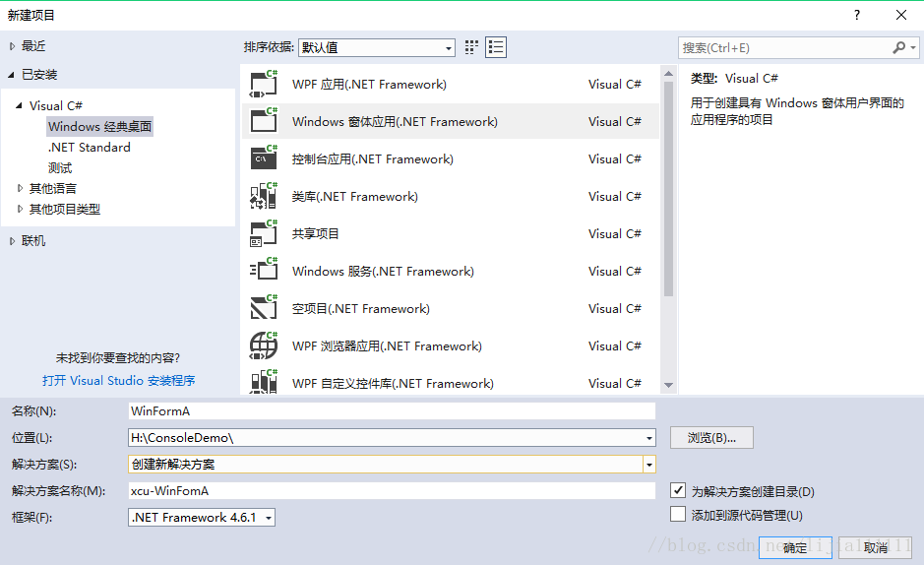Click the search magnifier icon
This screenshot has height=565, width=924.
pos(898,47)
